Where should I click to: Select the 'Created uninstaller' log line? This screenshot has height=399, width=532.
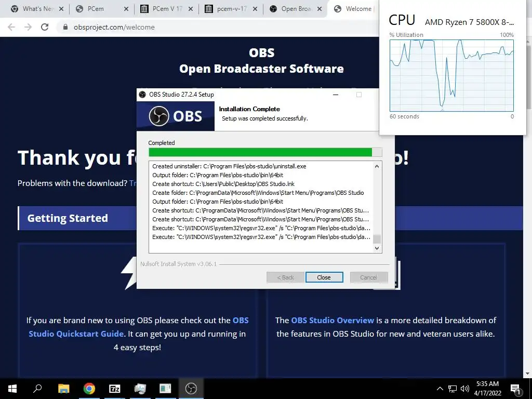click(x=229, y=166)
